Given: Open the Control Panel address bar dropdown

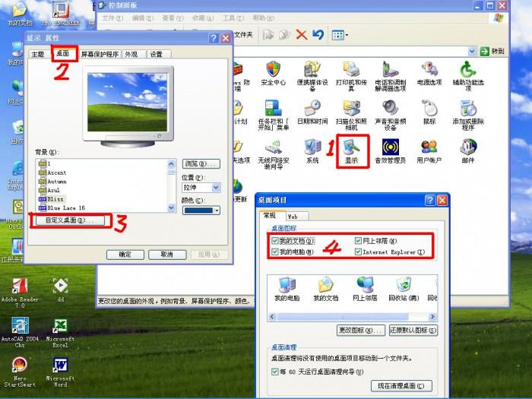Looking at the screenshot, I should pyautogui.click(x=472, y=51).
